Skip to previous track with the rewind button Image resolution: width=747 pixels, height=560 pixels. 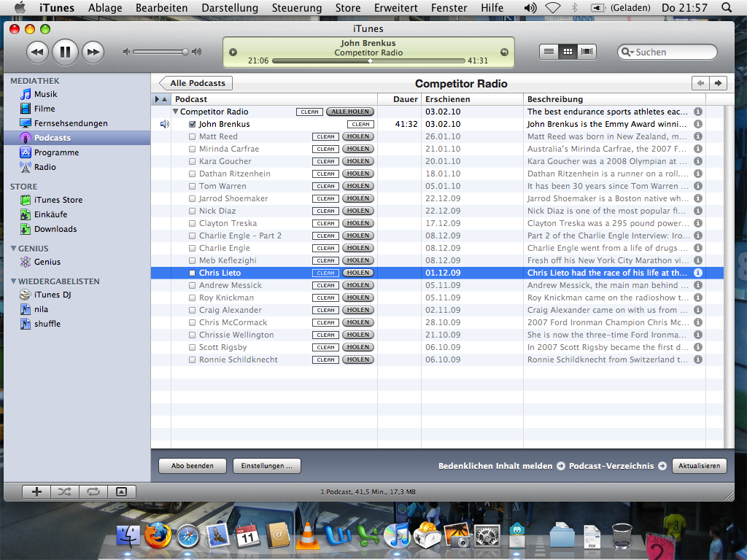click(x=37, y=52)
